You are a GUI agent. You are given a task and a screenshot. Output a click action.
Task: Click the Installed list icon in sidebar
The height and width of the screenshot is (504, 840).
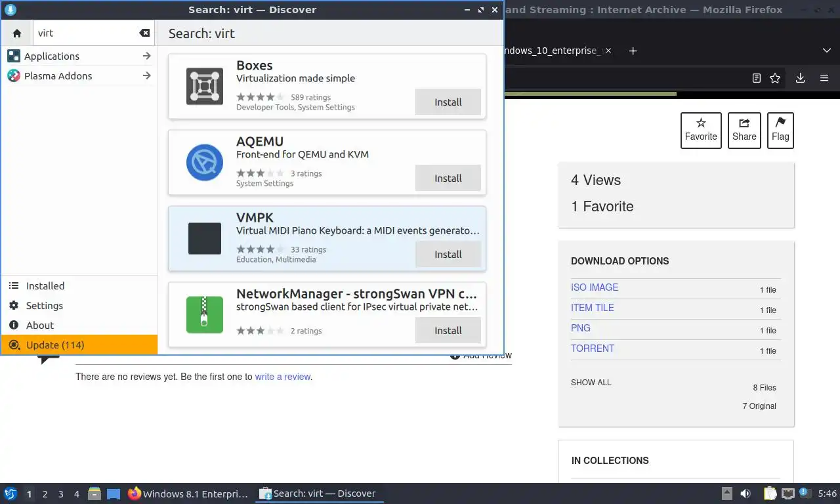(14, 286)
